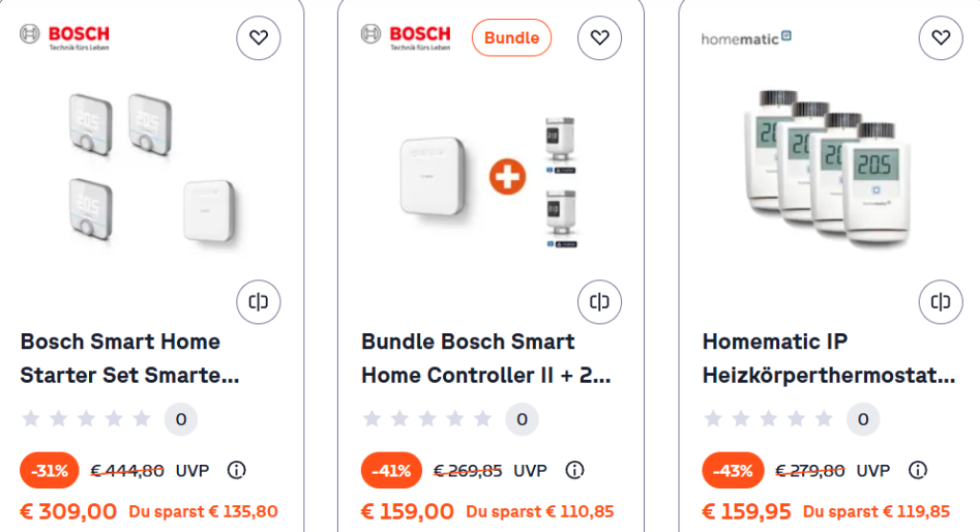
Task: Open Bundle Bosch Smart Home Controller II link
Action: 485,358
